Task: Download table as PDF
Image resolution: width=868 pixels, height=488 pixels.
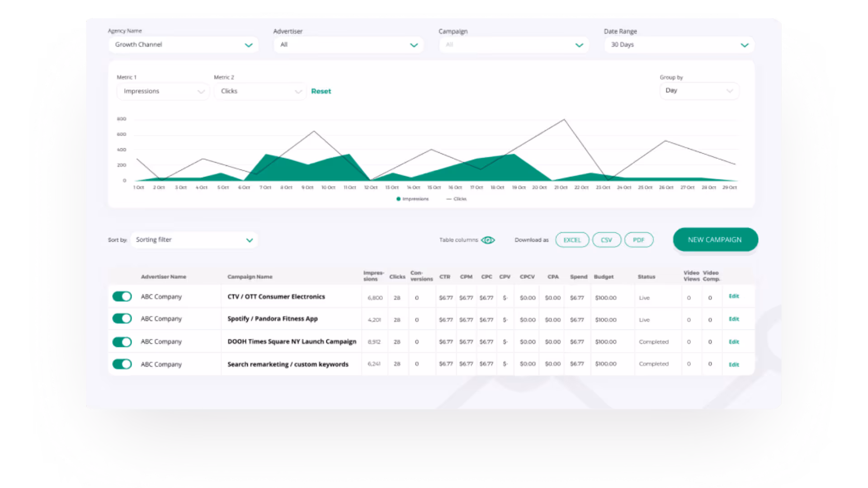Action: pyautogui.click(x=638, y=240)
